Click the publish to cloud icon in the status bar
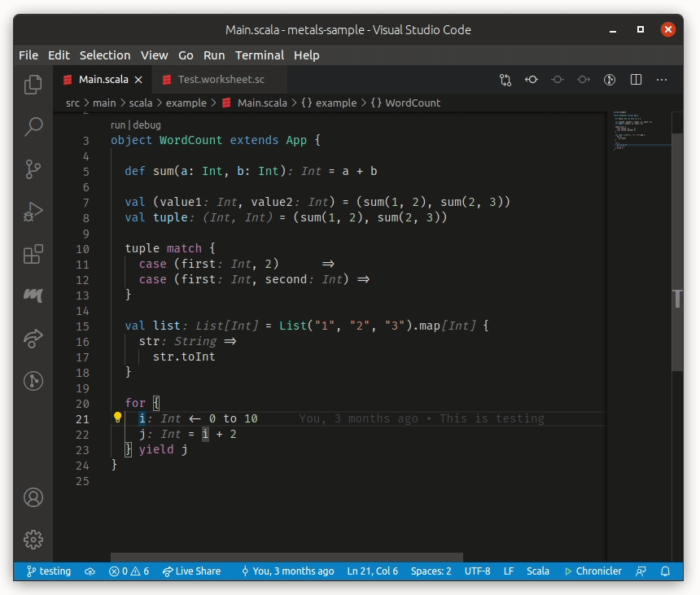Viewport: 700px width, 595px height. pos(90,571)
